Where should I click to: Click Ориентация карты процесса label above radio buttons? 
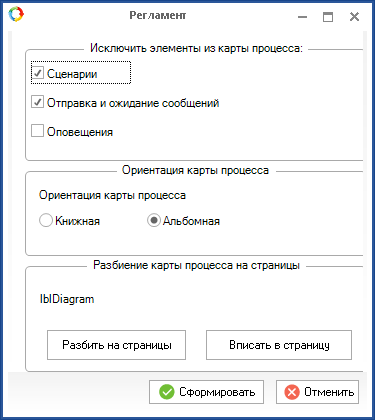point(112,195)
